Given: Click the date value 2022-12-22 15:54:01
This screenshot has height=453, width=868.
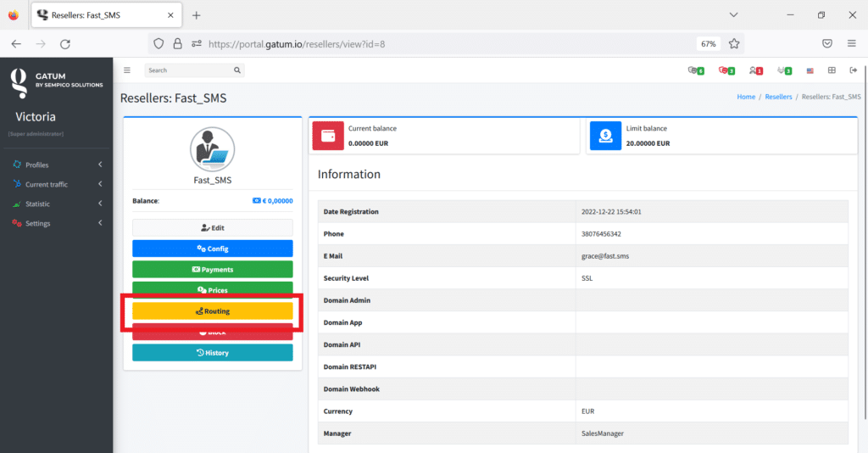Looking at the screenshot, I should pyautogui.click(x=611, y=212).
